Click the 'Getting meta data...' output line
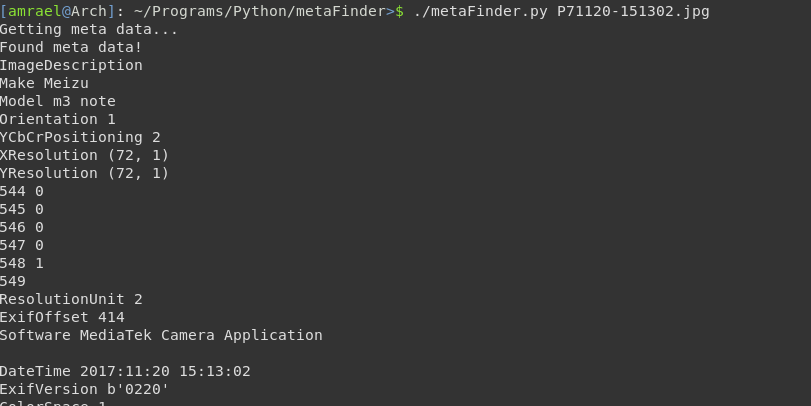Screen dimensions: 811x406 88,29
